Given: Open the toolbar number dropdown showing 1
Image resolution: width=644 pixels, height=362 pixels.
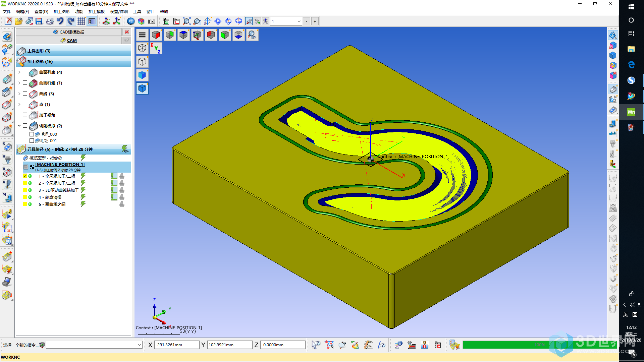Looking at the screenshot, I should (299, 21).
